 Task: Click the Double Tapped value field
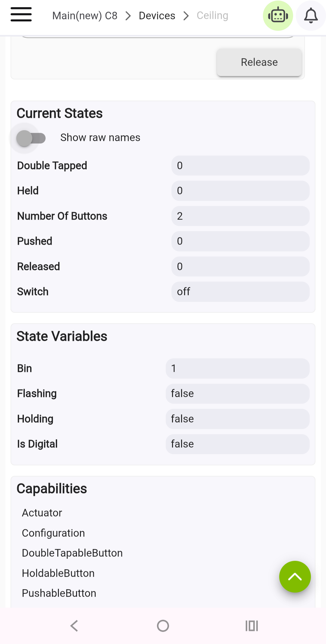(241, 166)
